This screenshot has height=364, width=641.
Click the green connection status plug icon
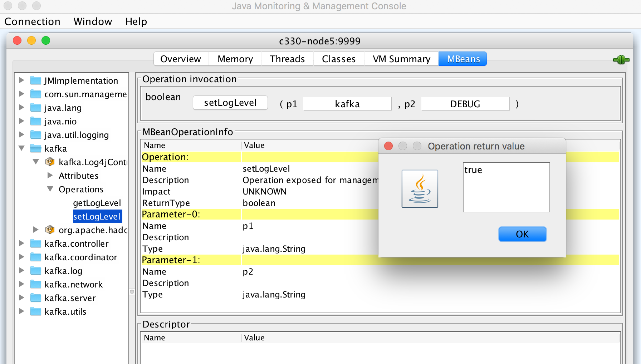[x=621, y=60]
